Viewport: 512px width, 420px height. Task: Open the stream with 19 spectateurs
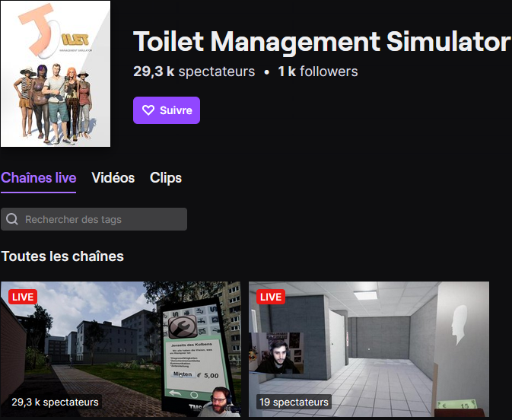369,349
